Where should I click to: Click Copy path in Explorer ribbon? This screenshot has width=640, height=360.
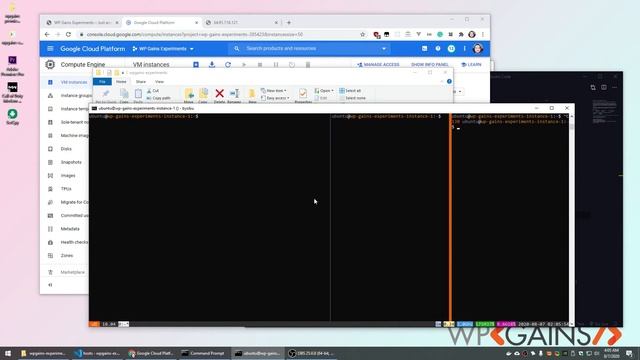point(159,98)
